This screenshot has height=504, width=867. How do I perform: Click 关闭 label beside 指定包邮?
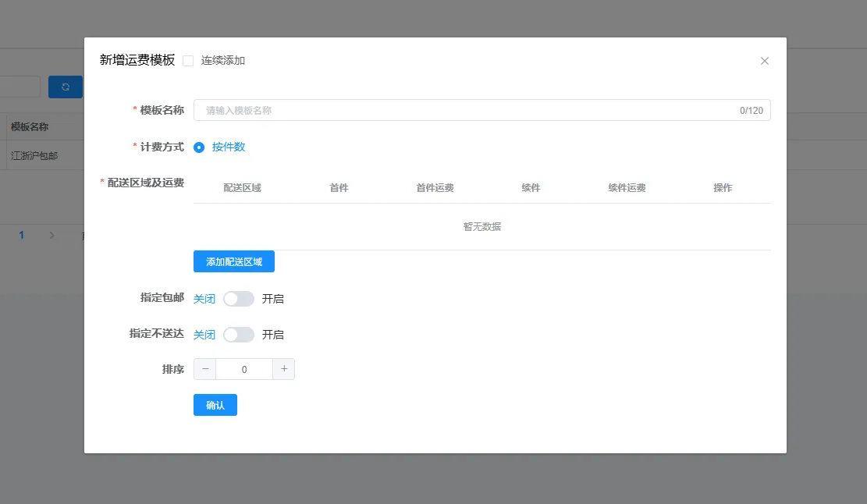pos(204,298)
